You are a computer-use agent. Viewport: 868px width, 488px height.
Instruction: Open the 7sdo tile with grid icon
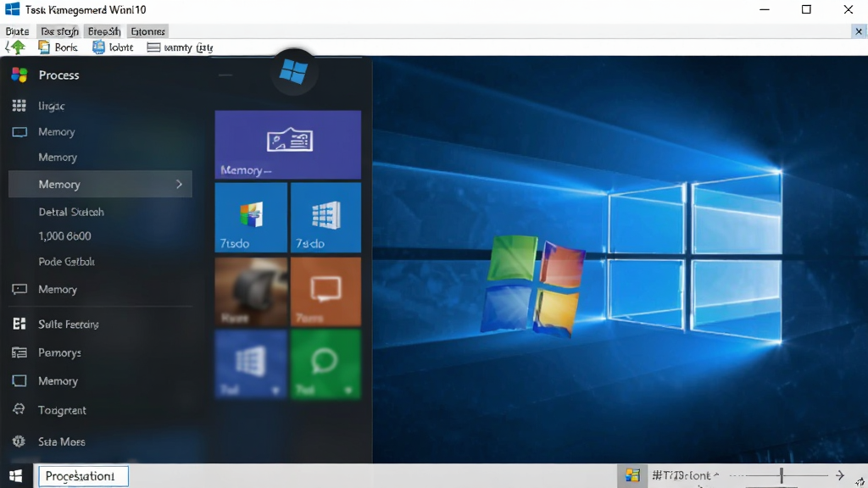(325, 218)
